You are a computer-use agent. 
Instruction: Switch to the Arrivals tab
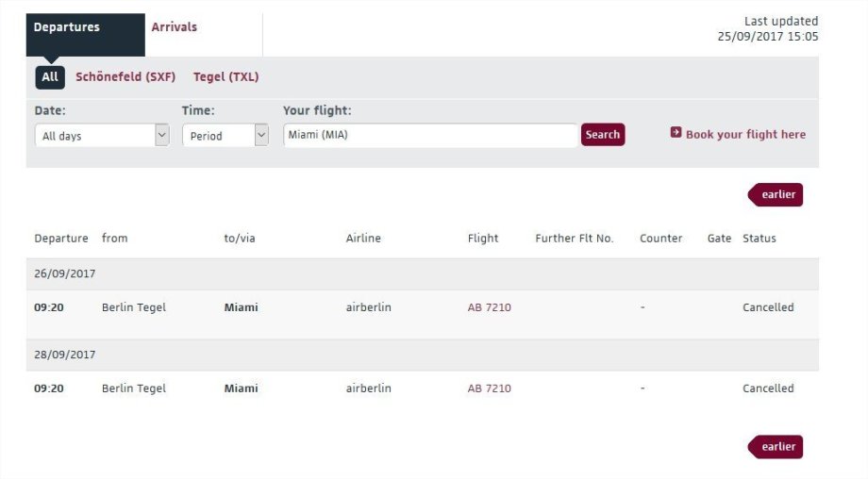click(x=175, y=27)
